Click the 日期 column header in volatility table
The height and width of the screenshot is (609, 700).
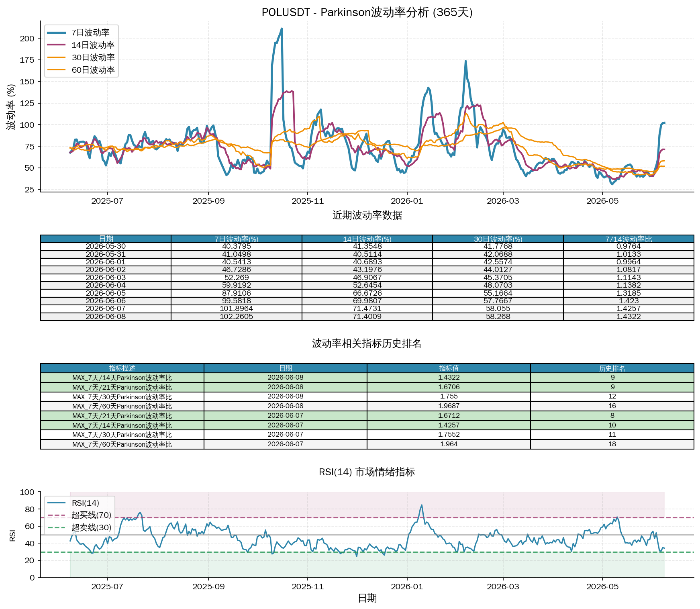[106, 239]
